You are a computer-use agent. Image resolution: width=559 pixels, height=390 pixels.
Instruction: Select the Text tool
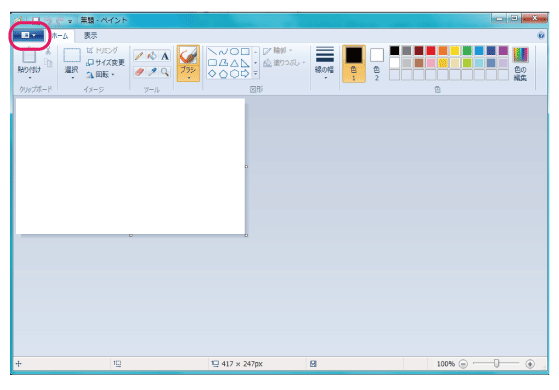[x=165, y=56]
